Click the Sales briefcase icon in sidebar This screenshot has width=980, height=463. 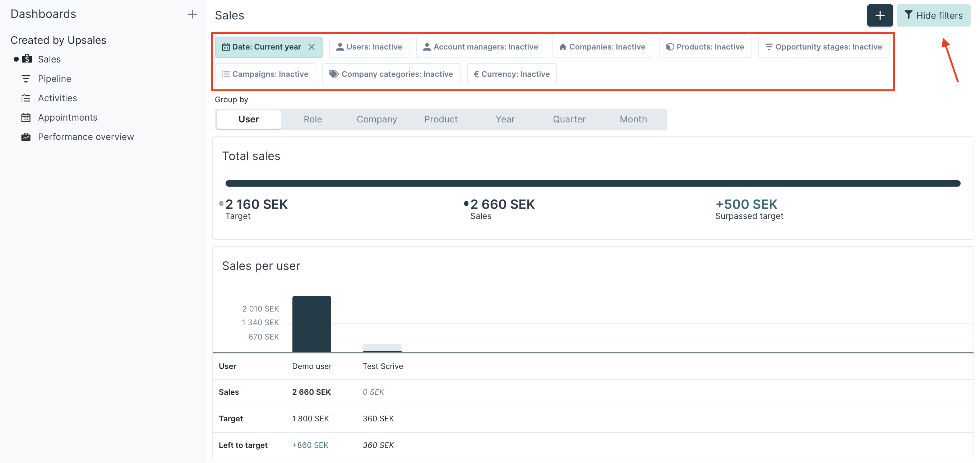[27, 59]
